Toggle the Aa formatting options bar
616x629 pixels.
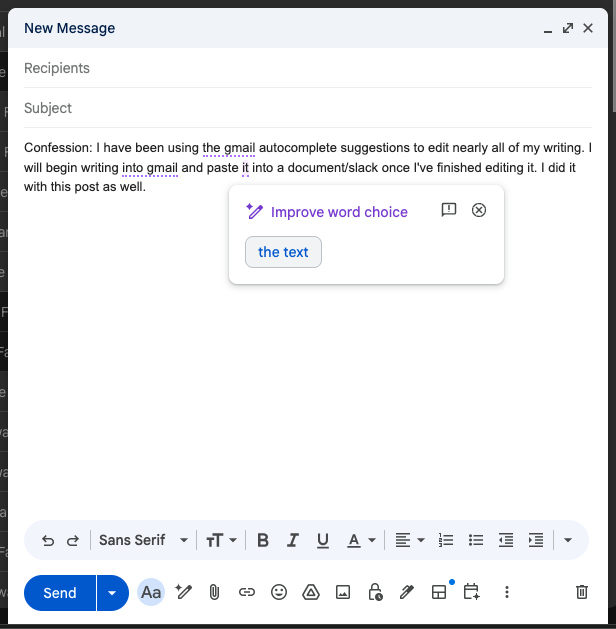coord(151,592)
